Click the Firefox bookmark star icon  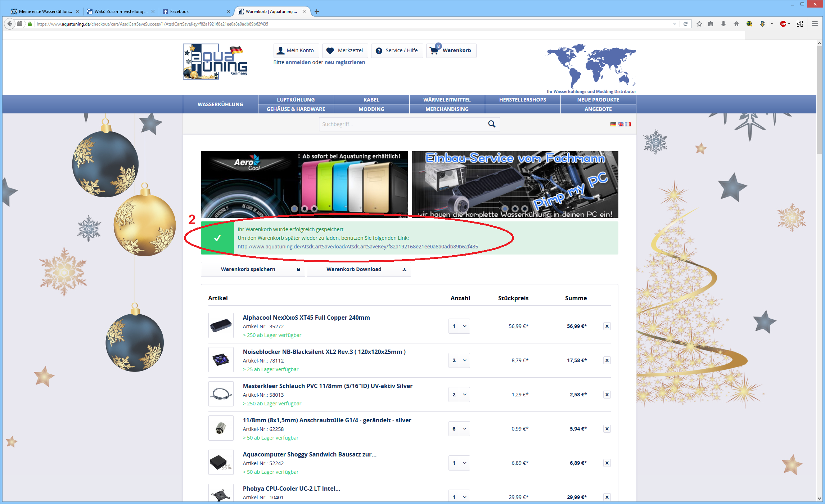(x=699, y=24)
